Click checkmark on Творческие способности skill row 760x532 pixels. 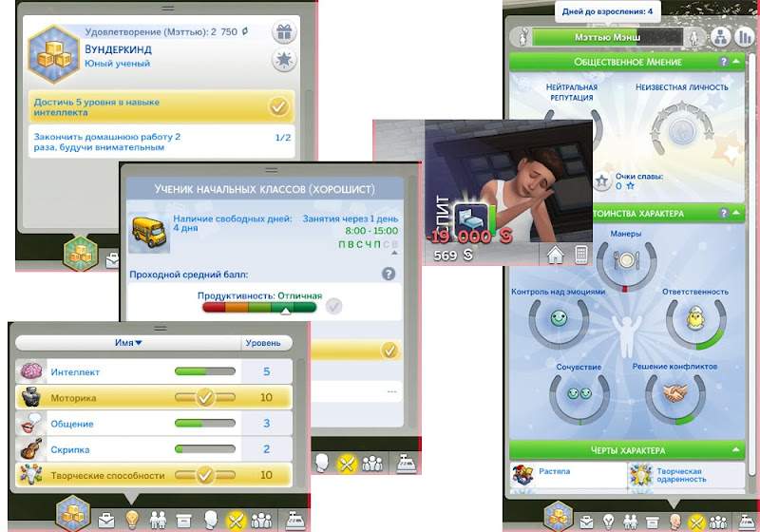click(205, 475)
